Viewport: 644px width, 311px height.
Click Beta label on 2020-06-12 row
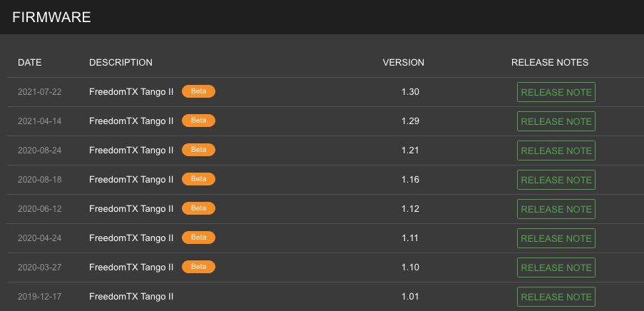[198, 208]
